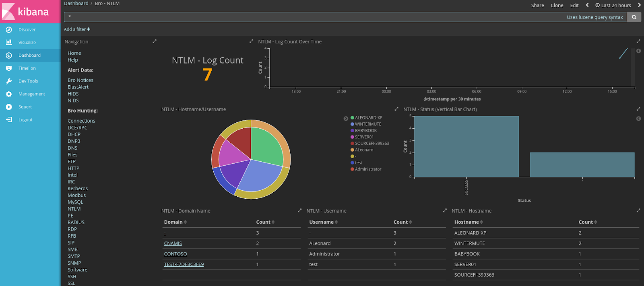Open the Help navigation link
This screenshot has height=286, width=644.
click(x=73, y=60)
